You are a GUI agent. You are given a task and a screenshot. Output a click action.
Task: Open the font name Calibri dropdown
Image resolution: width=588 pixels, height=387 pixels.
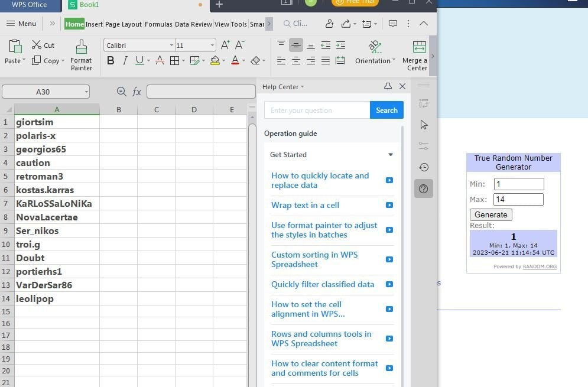pyautogui.click(x=171, y=45)
